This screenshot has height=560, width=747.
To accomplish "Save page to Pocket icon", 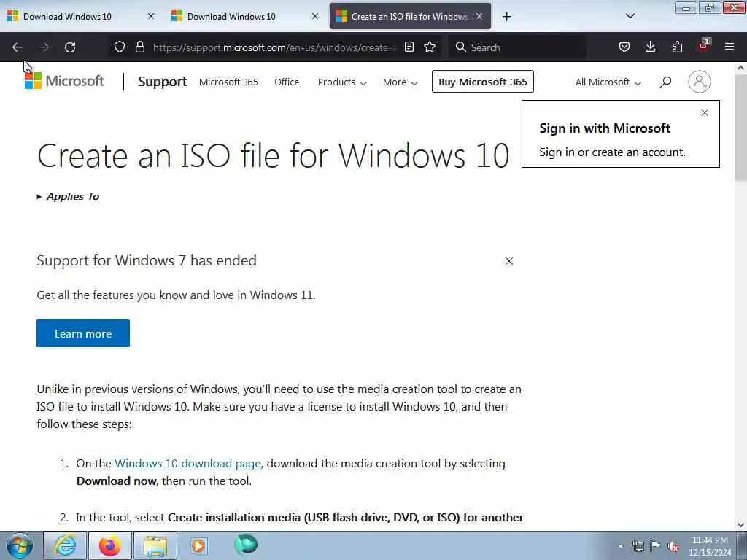I will point(624,47).
